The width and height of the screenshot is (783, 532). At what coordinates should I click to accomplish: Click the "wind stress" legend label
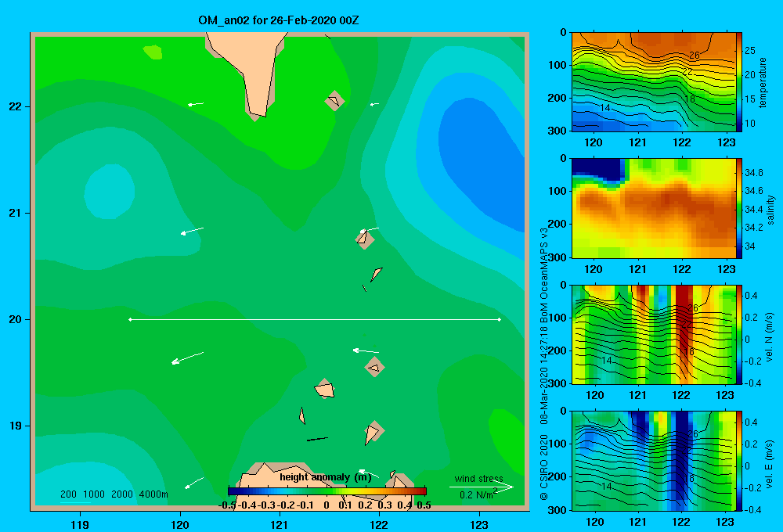point(479,478)
